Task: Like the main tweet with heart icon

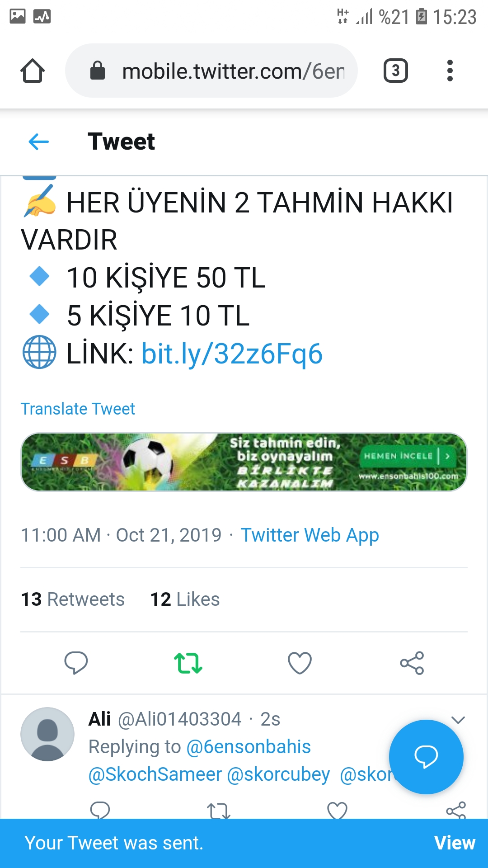Action: click(x=300, y=663)
